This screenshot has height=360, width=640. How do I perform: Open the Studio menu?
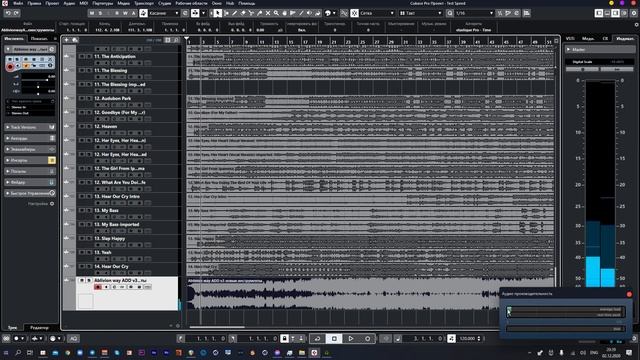pos(165,3)
